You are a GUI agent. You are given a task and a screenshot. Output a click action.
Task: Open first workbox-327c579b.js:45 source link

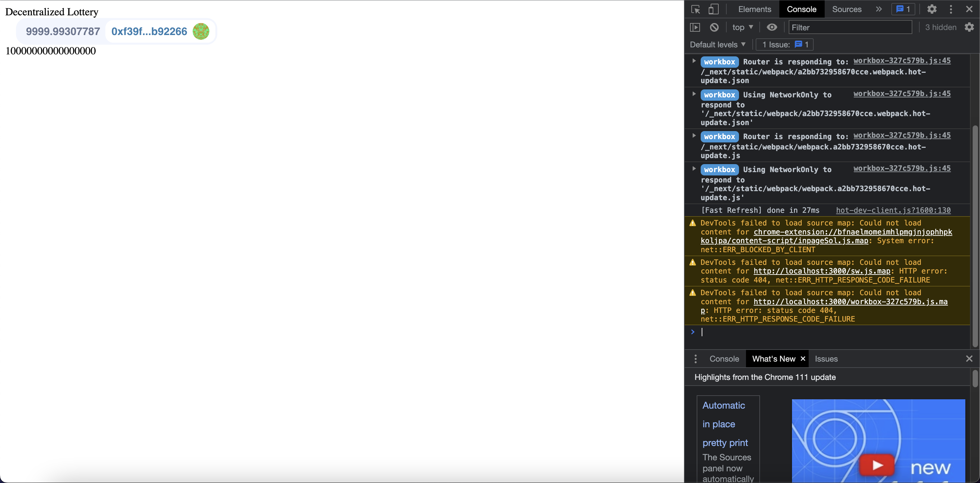click(x=902, y=60)
